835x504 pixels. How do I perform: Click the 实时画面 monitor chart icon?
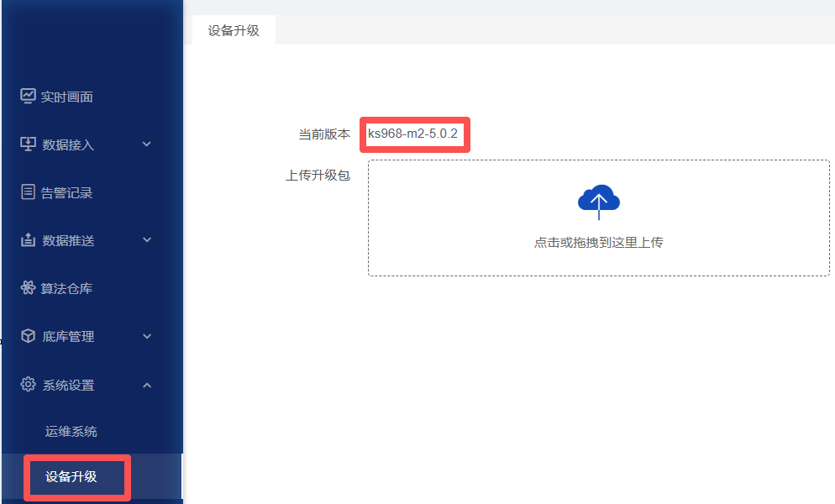click(28, 96)
